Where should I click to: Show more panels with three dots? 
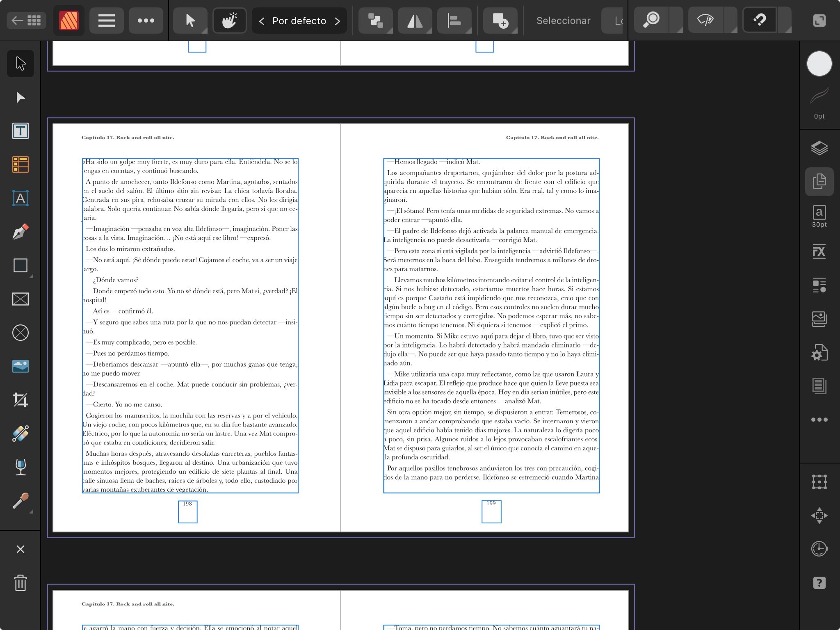coord(819,420)
